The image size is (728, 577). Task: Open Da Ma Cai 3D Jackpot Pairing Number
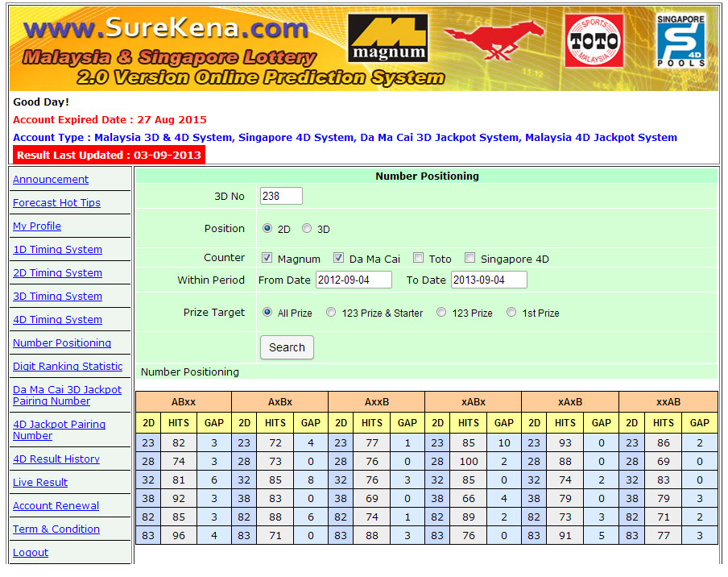pyautogui.click(x=67, y=395)
